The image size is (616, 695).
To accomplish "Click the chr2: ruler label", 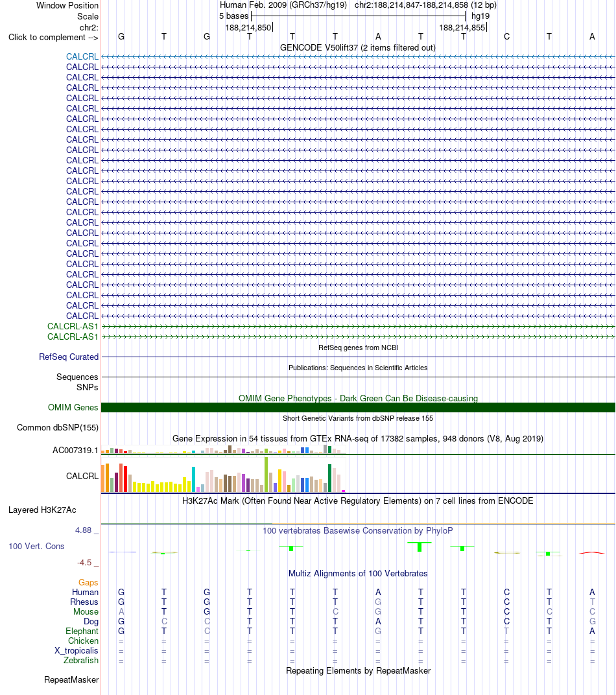I will point(89,27).
